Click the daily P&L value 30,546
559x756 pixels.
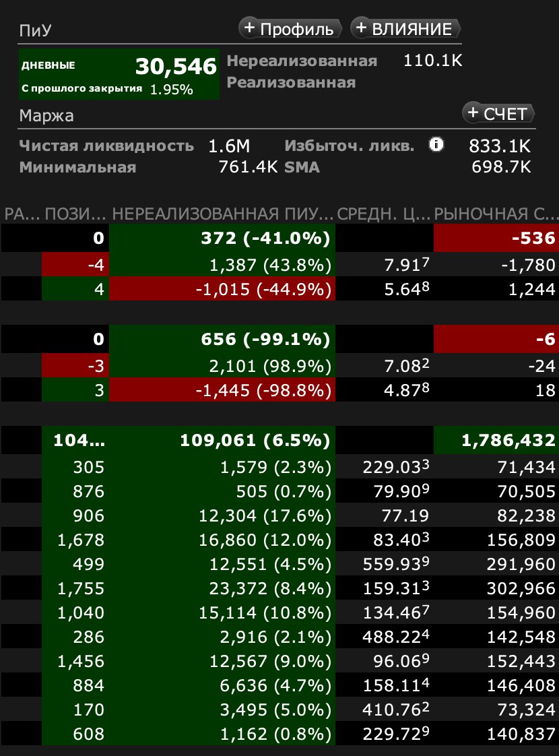176,67
